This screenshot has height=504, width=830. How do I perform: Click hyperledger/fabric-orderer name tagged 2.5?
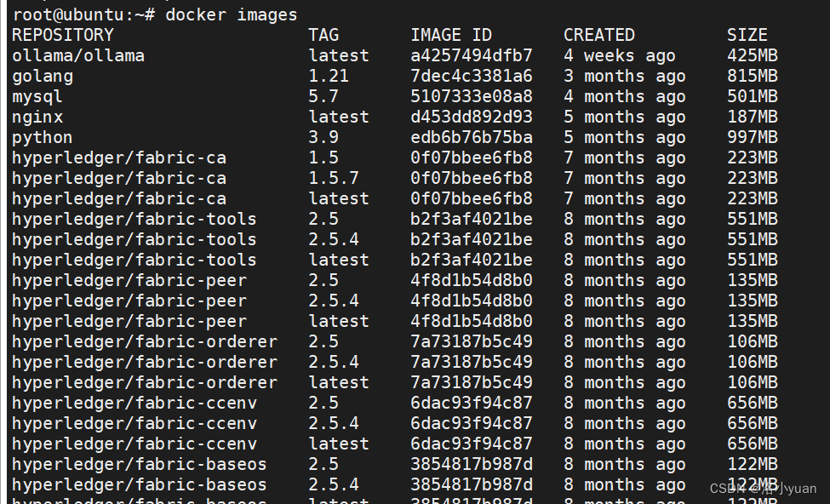[145, 342]
